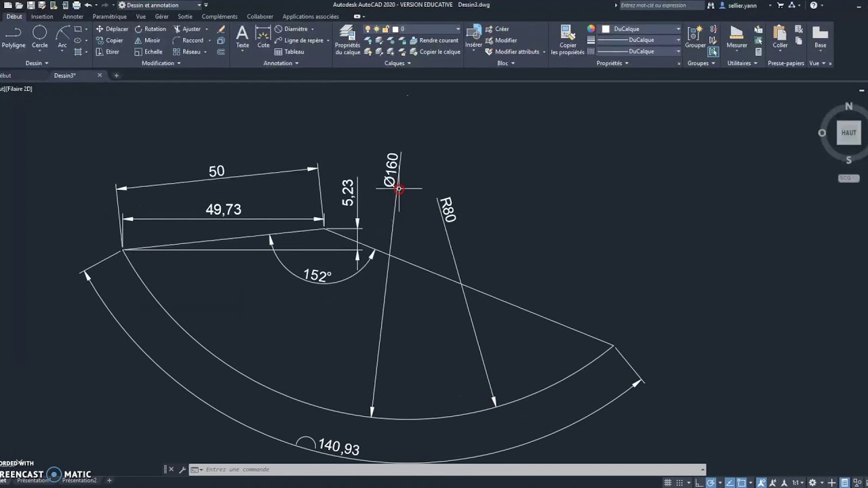Viewport: 868px width, 488px height.
Task: Click the Grouper tool
Action: point(695,37)
